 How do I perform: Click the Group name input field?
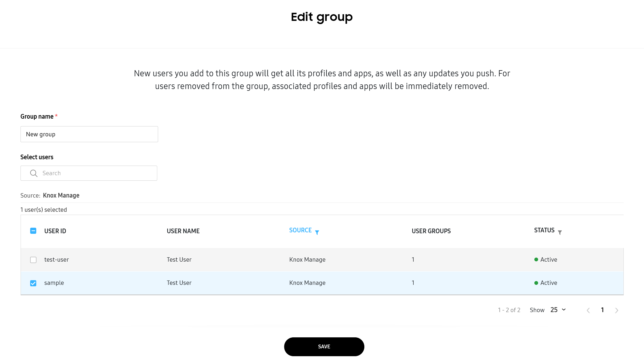click(x=89, y=134)
